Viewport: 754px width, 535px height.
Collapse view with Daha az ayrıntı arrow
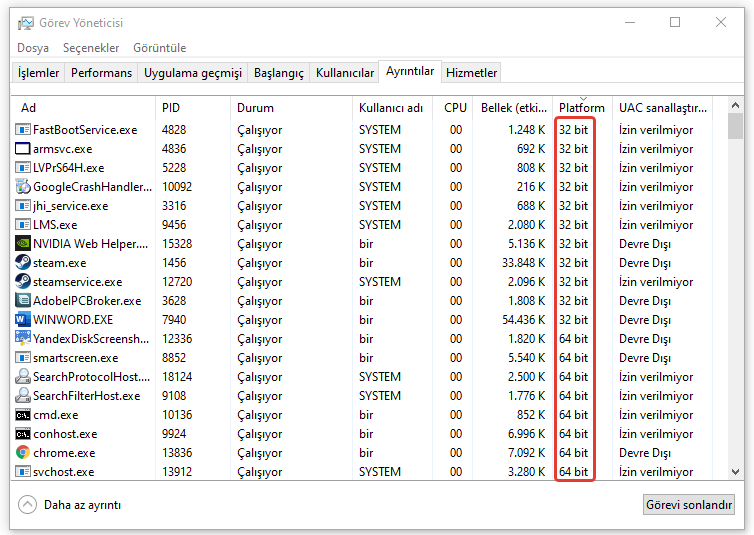(27, 505)
